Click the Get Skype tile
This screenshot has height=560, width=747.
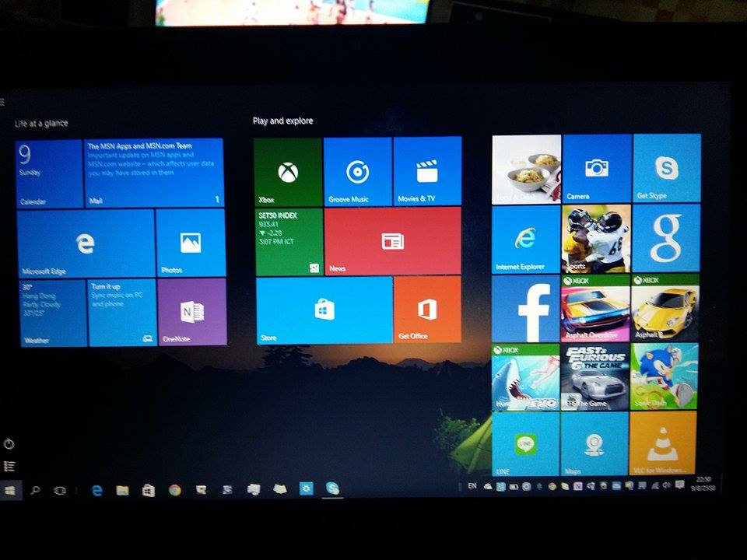click(x=667, y=168)
